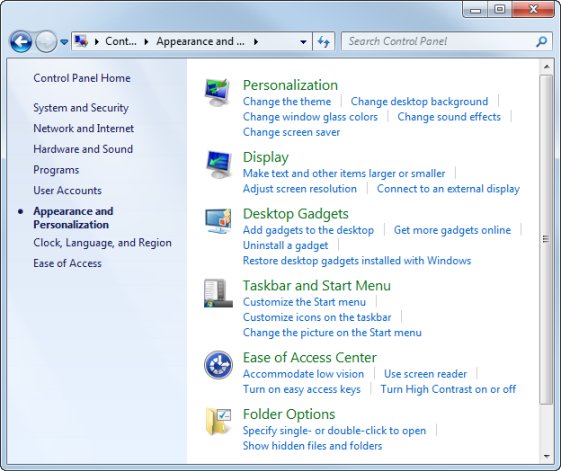Click the Display monitor icon
Image resolution: width=561 pixels, height=471 pixels.
[218, 164]
